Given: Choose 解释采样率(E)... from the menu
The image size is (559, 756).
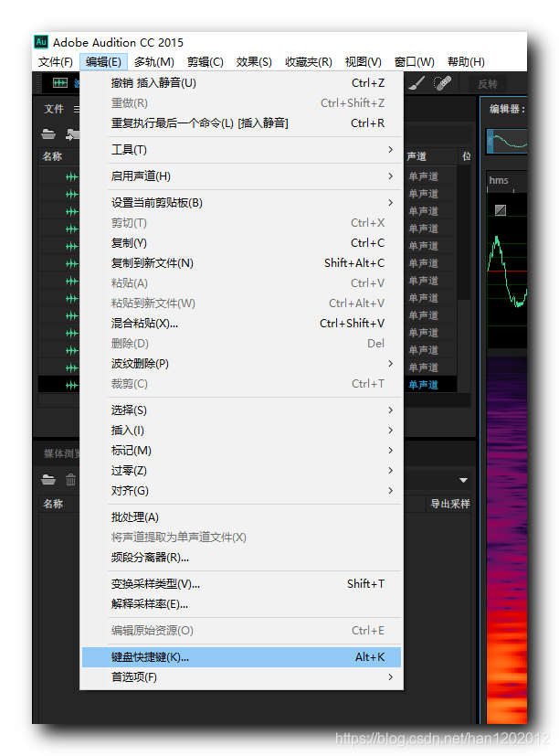Looking at the screenshot, I should [241, 604].
